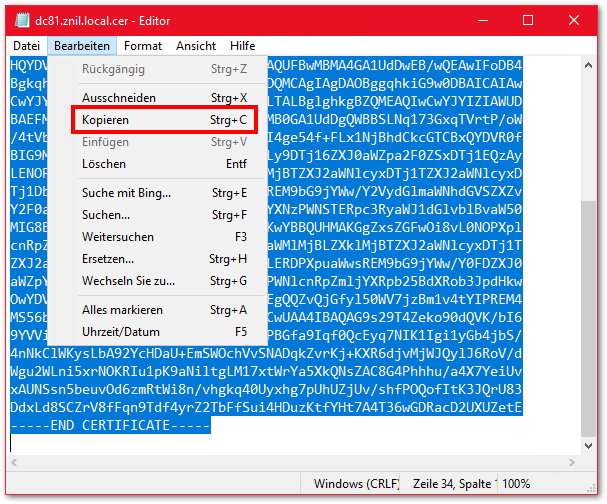Click the END CERTIFICATE line in text
607x504 pixels.
[110, 425]
